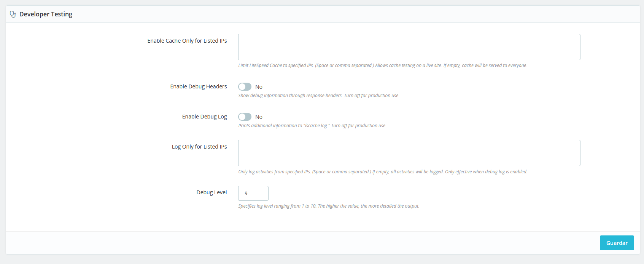The width and height of the screenshot is (644, 264).
Task: Click the "No" text beside Debug Headers toggle
Action: (259, 87)
